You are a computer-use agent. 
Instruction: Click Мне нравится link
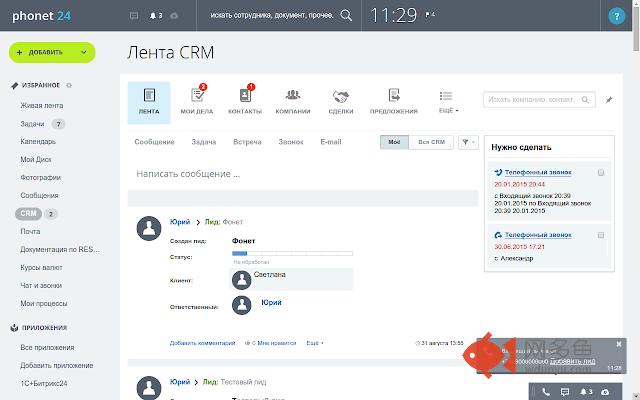point(276,343)
